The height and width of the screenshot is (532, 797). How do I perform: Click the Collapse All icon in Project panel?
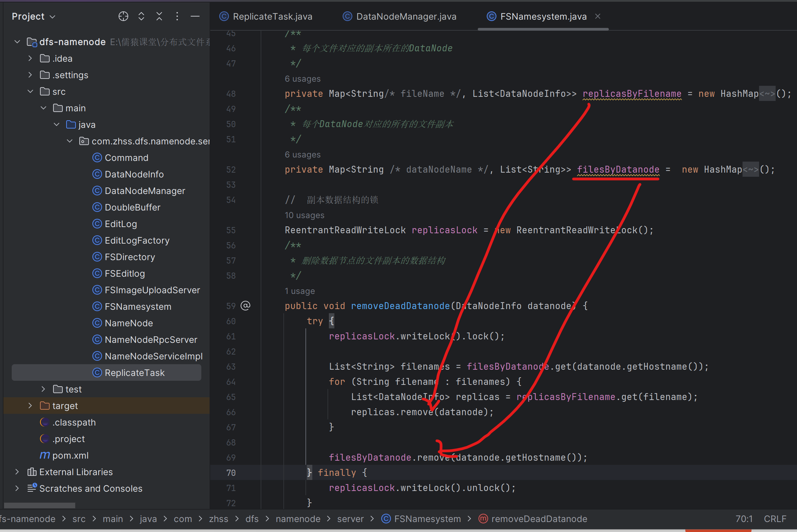tap(159, 16)
